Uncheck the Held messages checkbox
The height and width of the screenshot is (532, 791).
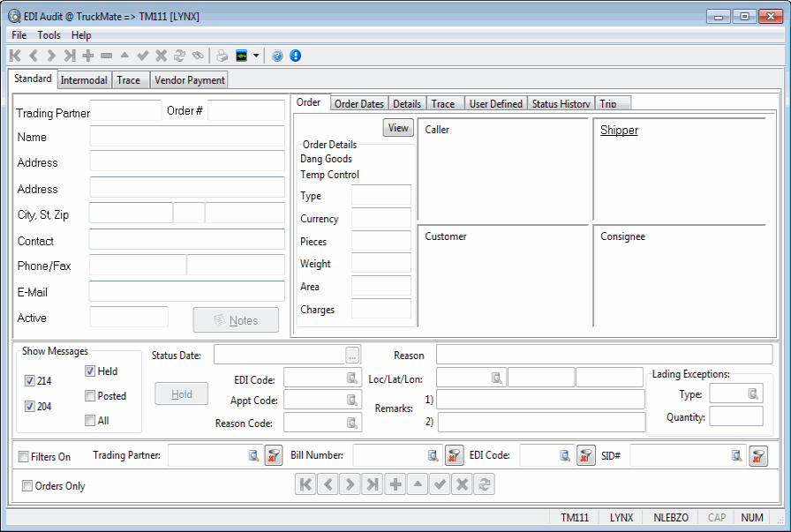click(x=90, y=371)
